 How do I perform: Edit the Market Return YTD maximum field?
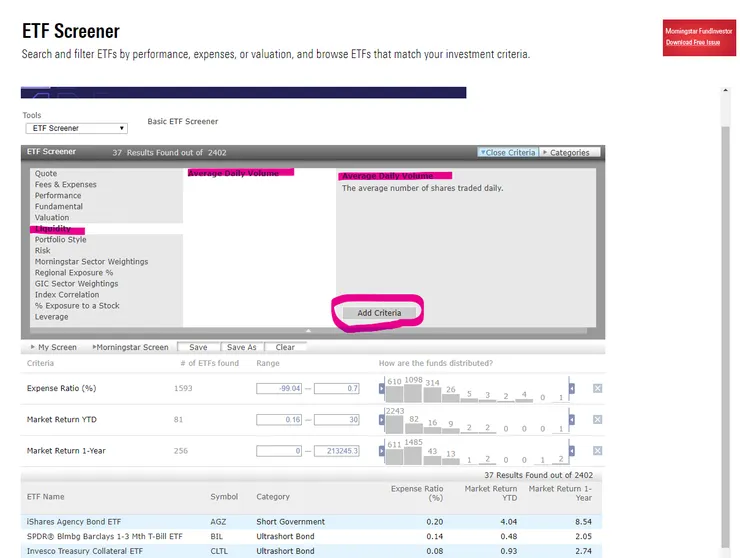pos(336,419)
